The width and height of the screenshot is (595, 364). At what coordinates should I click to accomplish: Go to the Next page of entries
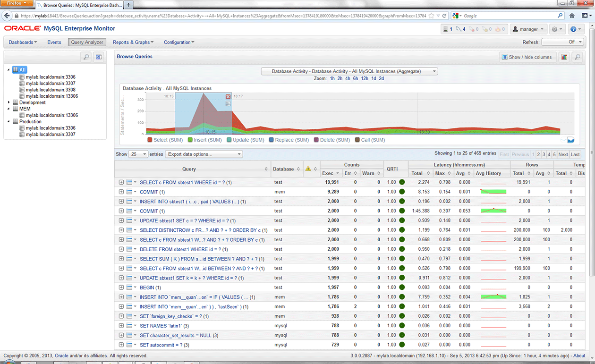tap(563, 154)
